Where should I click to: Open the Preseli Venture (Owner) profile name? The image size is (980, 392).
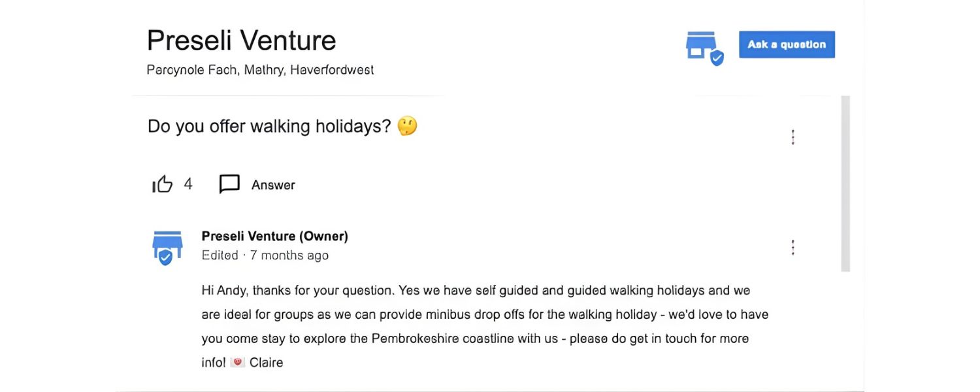click(274, 236)
